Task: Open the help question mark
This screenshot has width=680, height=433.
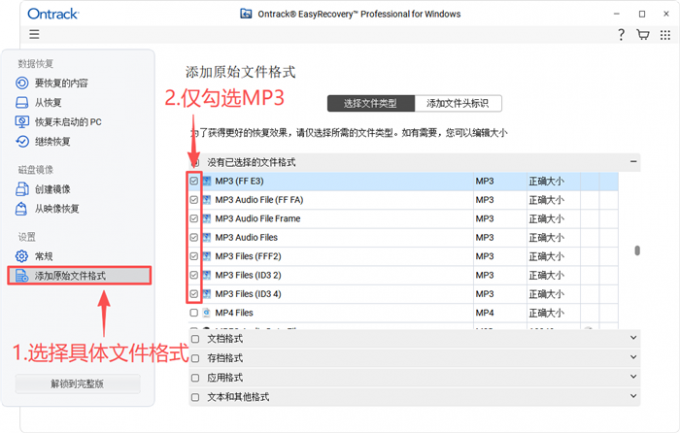Action: (621, 35)
